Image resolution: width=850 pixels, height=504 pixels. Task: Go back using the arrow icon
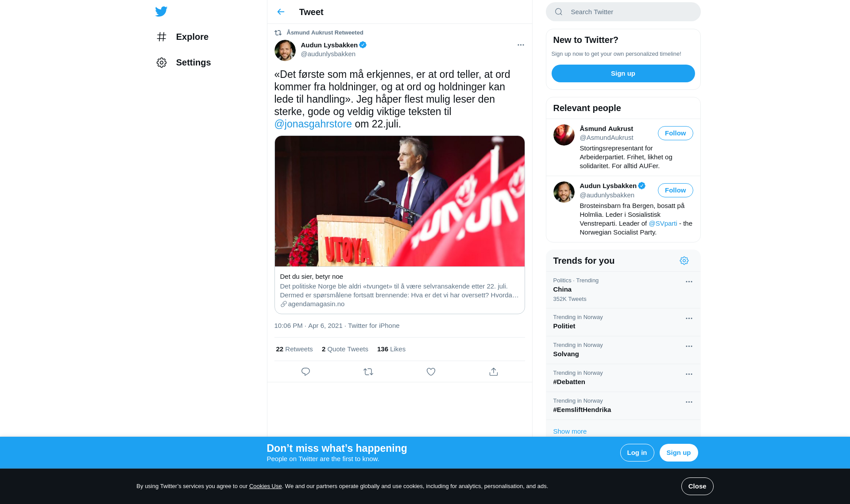[281, 12]
